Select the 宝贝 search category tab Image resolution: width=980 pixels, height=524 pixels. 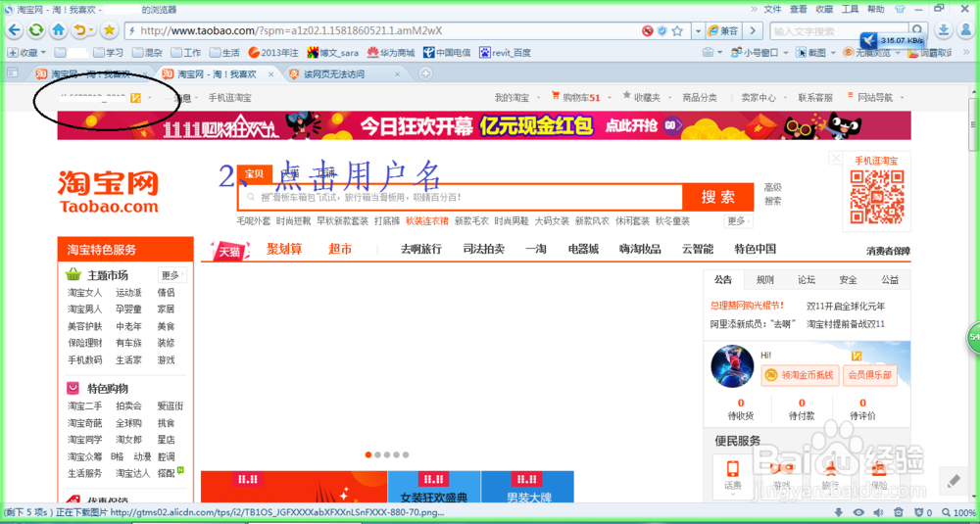coord(255,173)
